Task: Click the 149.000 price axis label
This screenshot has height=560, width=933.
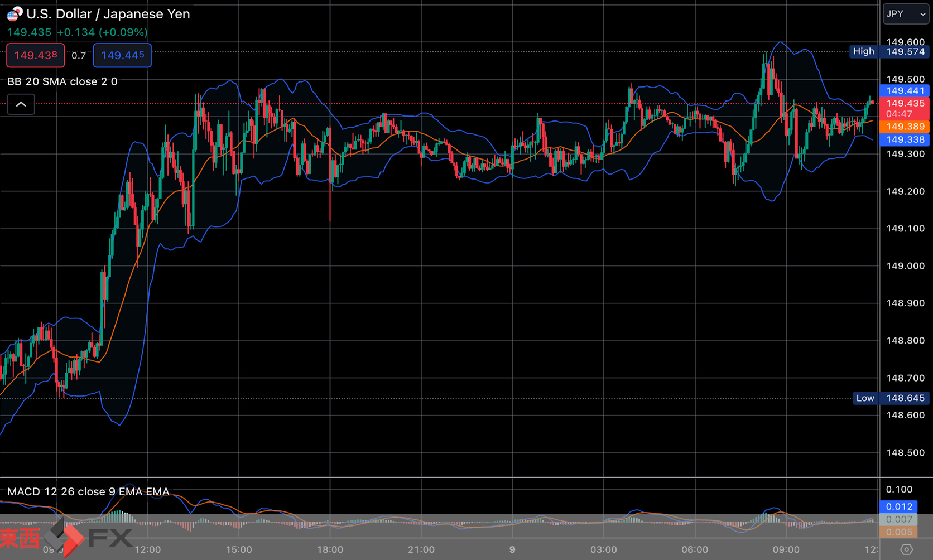Action: (x=905, y=266)
